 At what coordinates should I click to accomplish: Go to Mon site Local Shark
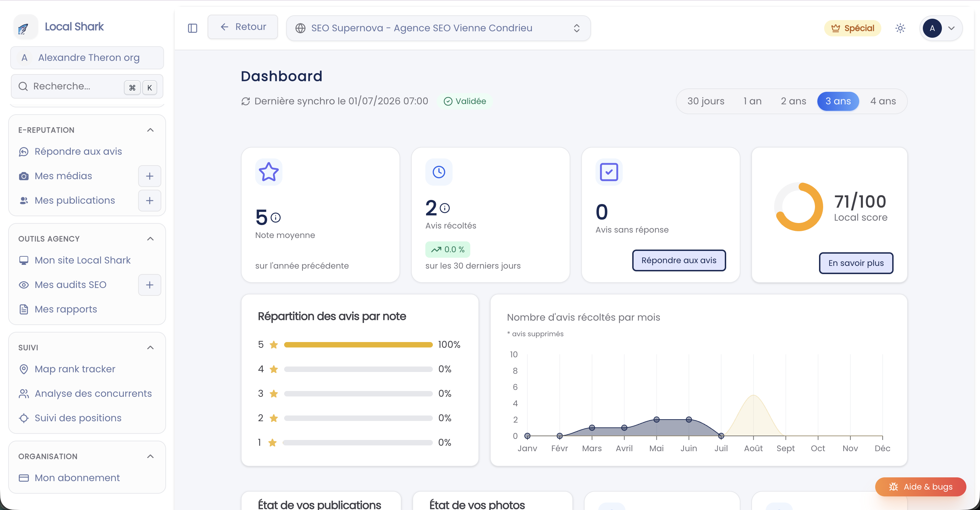tap(82, 260)
